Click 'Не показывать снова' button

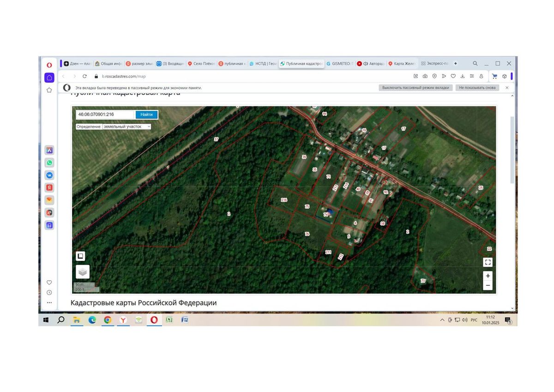pos(477,88)
